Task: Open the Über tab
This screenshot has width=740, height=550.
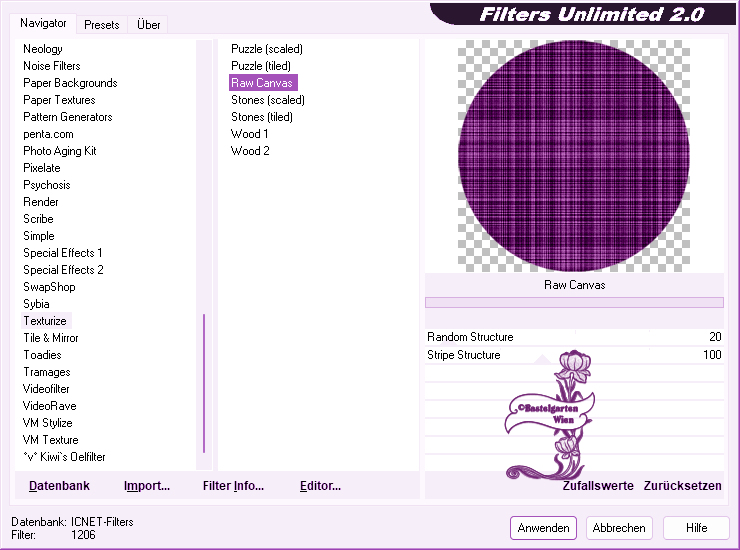Action: pyautogui.click(x=148, y=25)
